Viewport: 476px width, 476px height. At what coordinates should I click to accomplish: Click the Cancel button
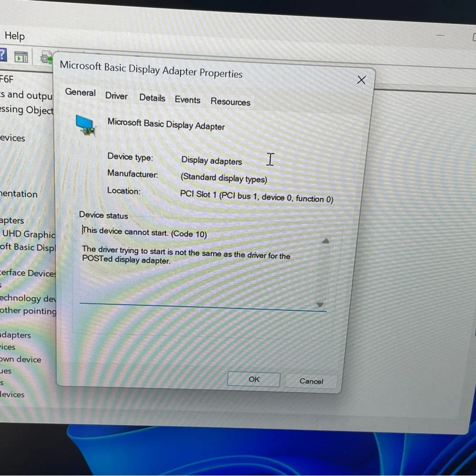(311, 381)
